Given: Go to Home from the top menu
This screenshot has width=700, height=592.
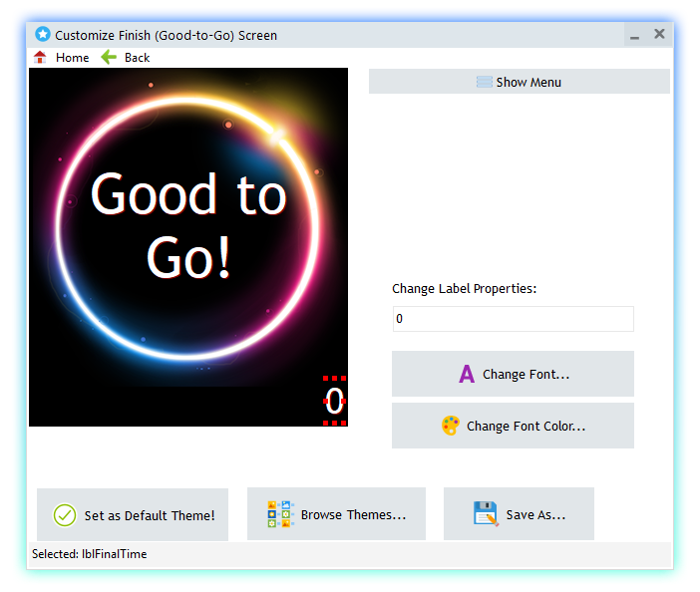Looking at the screenshot, I should coord(72,58).
